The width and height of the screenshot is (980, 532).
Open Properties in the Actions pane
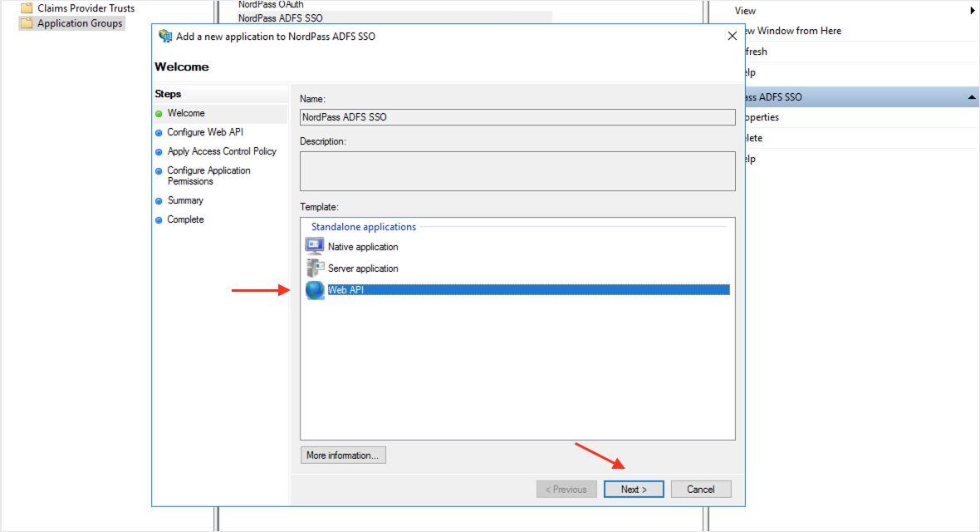pos(762,117)
